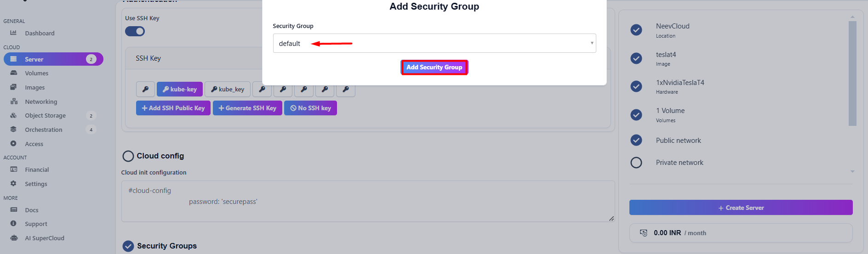
Task: Click the Cloud init configuration text area
Action: [x=368, y=201]
